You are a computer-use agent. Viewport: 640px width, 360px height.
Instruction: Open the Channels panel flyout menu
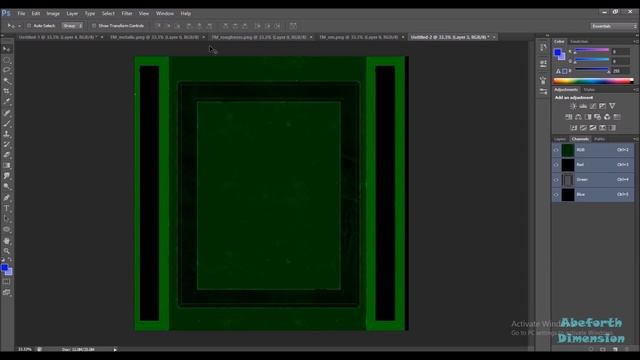point(636,139)
